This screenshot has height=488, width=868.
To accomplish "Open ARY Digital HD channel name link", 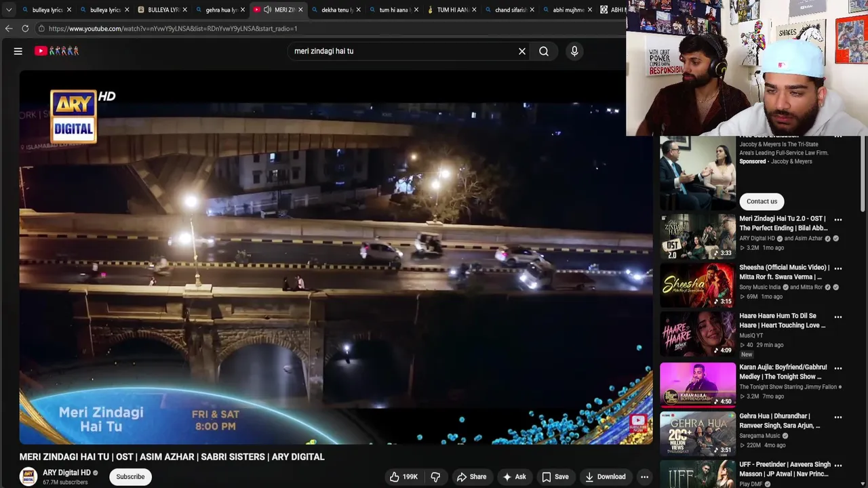I will tap(66, 472).
